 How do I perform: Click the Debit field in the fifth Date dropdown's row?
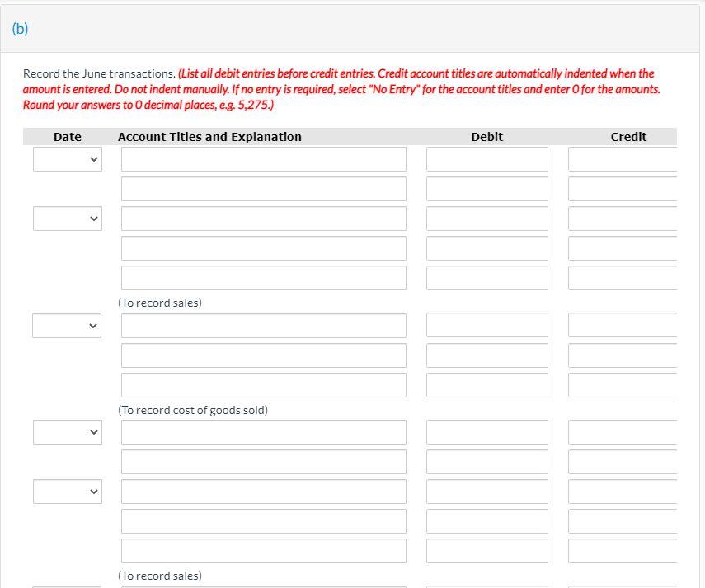487,492
